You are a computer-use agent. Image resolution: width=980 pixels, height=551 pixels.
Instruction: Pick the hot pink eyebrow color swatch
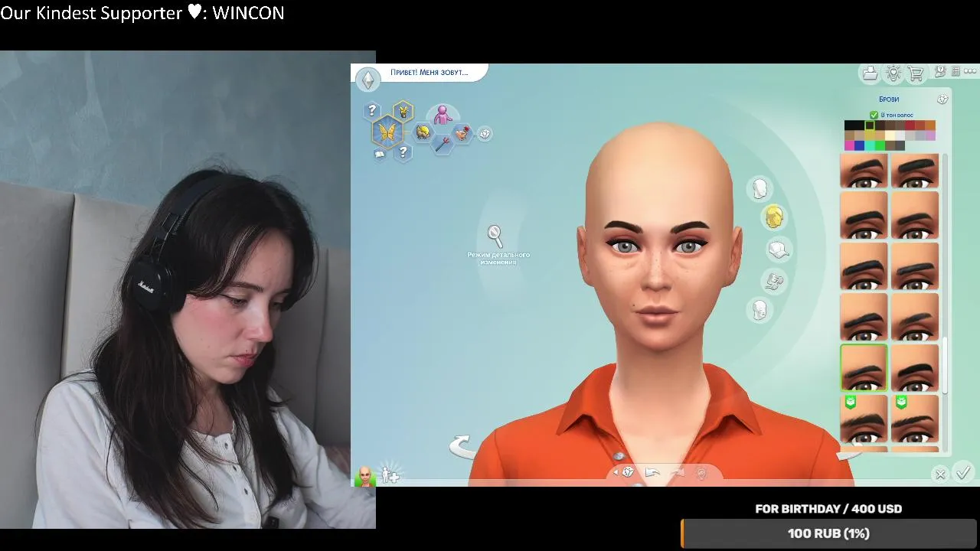pos(849,145)
